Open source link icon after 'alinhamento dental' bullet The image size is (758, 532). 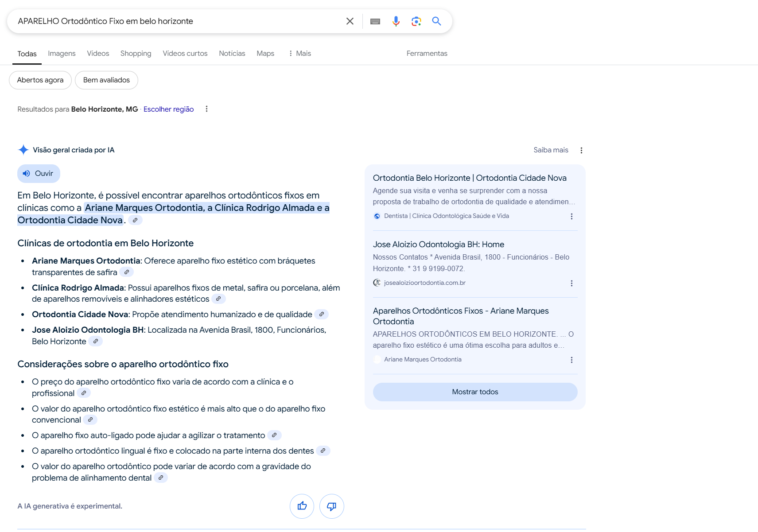(x=161, y=478)
